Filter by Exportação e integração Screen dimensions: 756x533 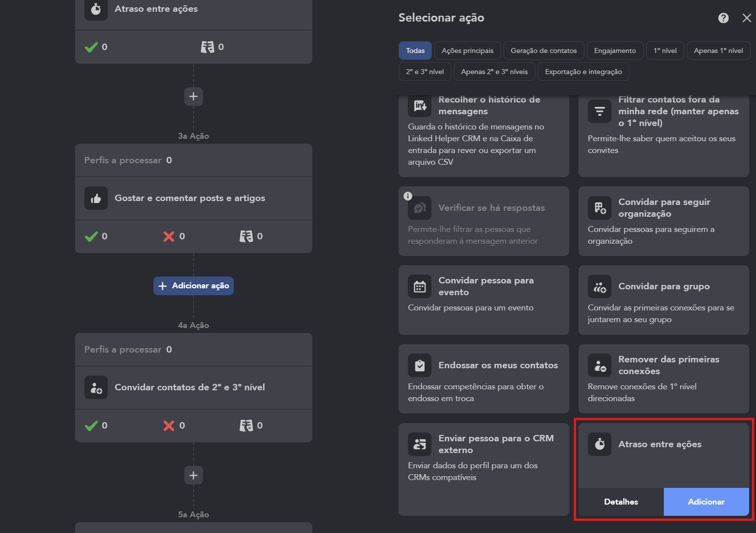[583, 72]
